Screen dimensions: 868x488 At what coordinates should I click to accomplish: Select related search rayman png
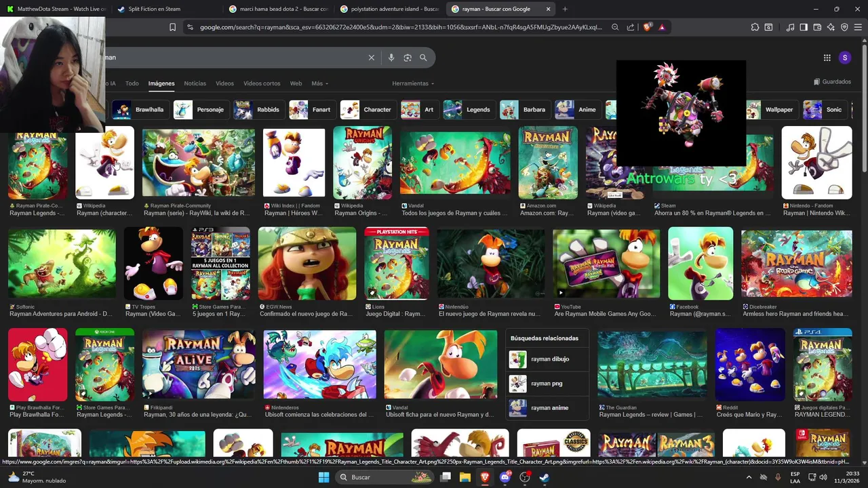click(547, 384)
